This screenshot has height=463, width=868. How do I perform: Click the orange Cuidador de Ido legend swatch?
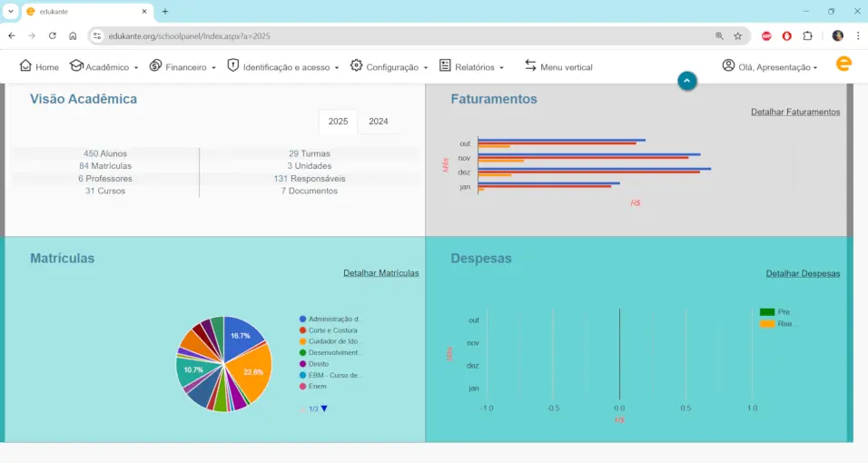(x=302, y=341)
